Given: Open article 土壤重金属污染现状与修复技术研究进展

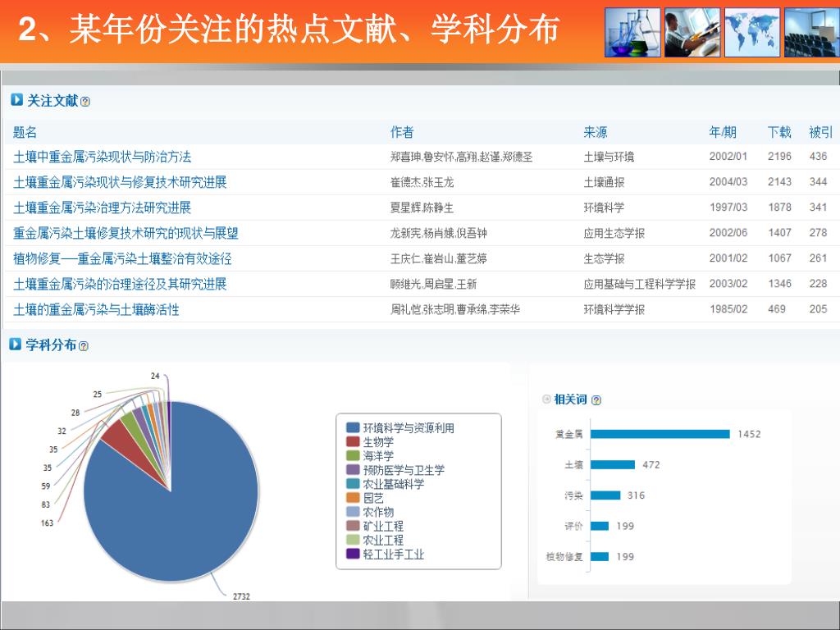Looking at the screenshot, I should [120, 182].
